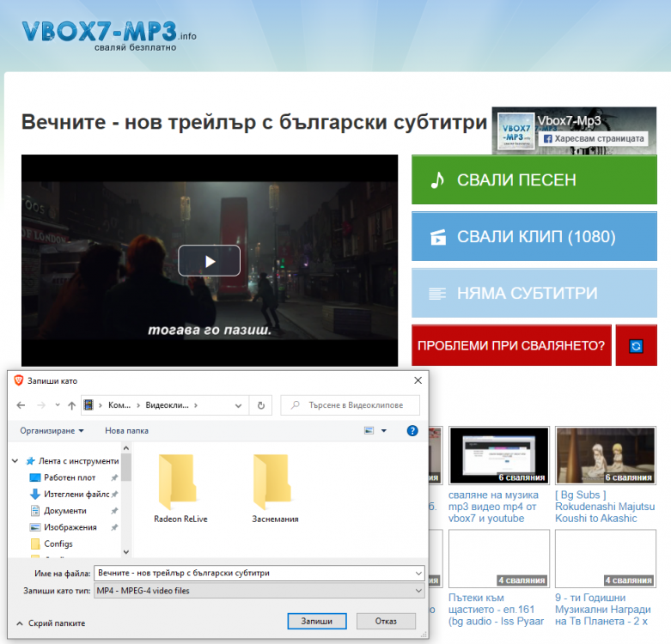Like the page via Харесвам страницата button

click(x=593, y=138)
